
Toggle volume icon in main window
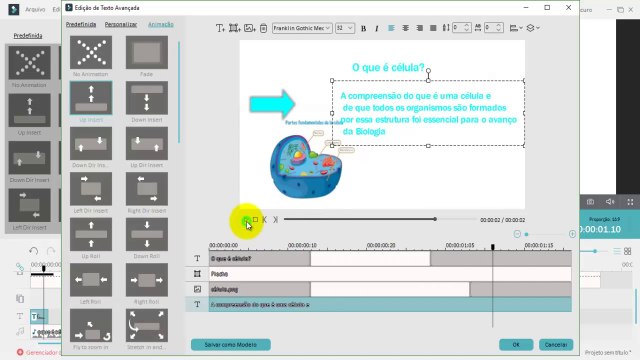click(610, 202)
